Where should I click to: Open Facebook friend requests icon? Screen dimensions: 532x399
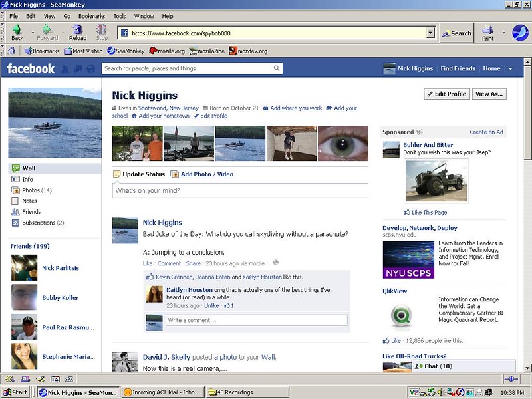pyautogui.click(x=65, y=68)
